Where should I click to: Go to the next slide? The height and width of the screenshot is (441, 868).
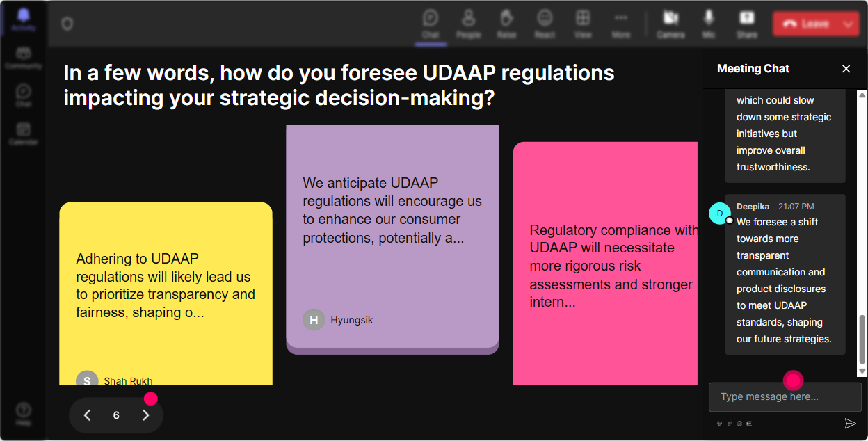tap(145, 415)
